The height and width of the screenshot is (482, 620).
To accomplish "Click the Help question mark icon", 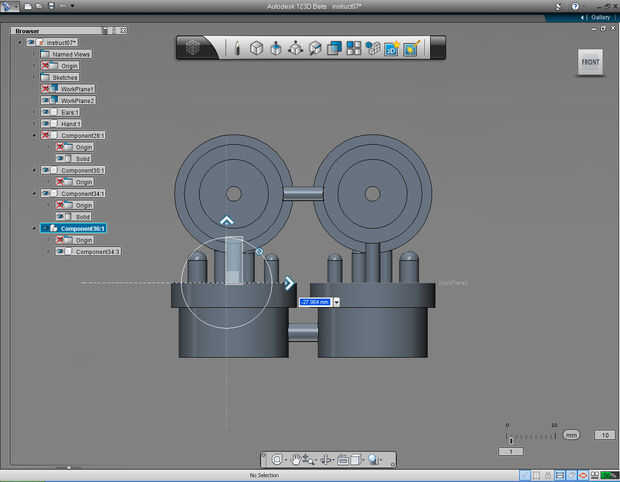I will 574,6.
